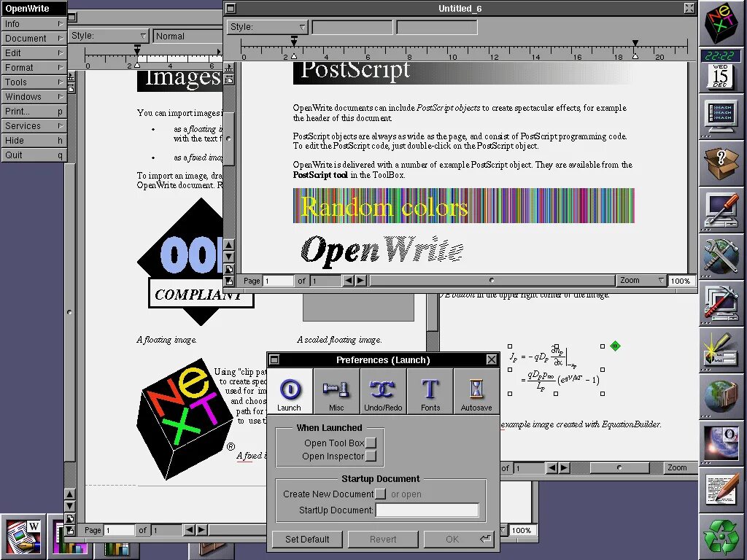Click the OpenWrite app icon with W
The height and width of the screenshot is (560, 747).
23,537
